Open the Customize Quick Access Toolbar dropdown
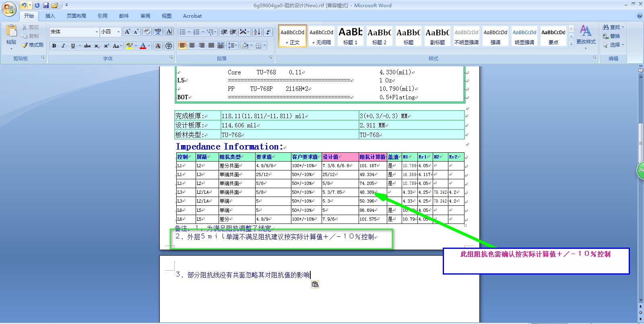This screenshot has height=324, width=644. click(x=66, y=5)
